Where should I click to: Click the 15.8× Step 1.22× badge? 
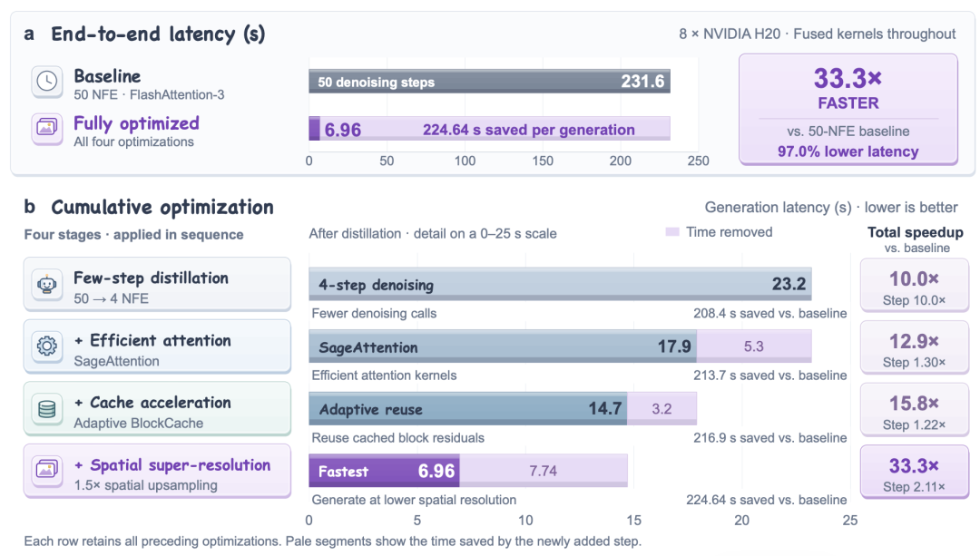[x=915, y=409]
